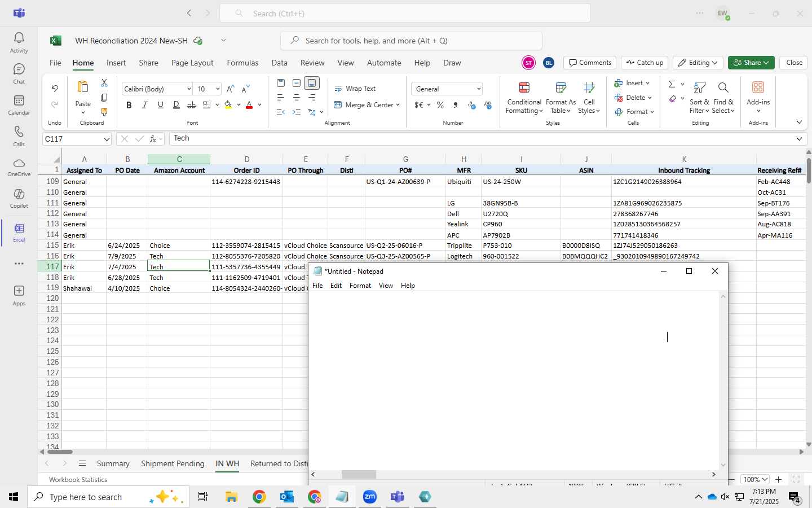Open Notepad Edit menu
The height and width of the screenshot is (508, 812).
click(x=336, y=286)
